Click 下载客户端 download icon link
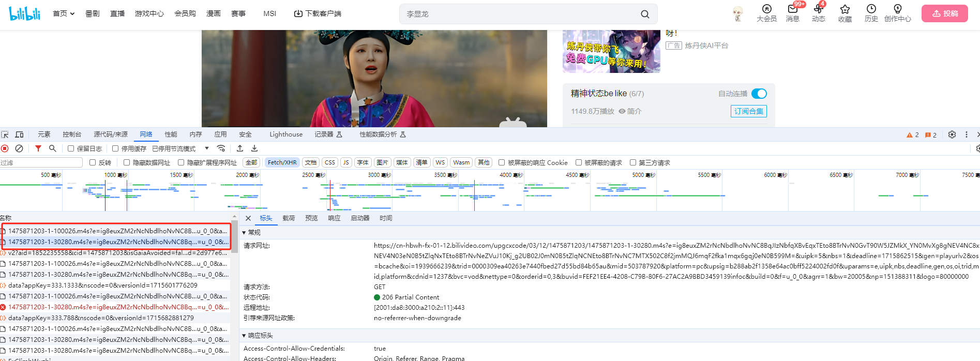The height and width of the screenshot is (361, 980). [318, 13]
